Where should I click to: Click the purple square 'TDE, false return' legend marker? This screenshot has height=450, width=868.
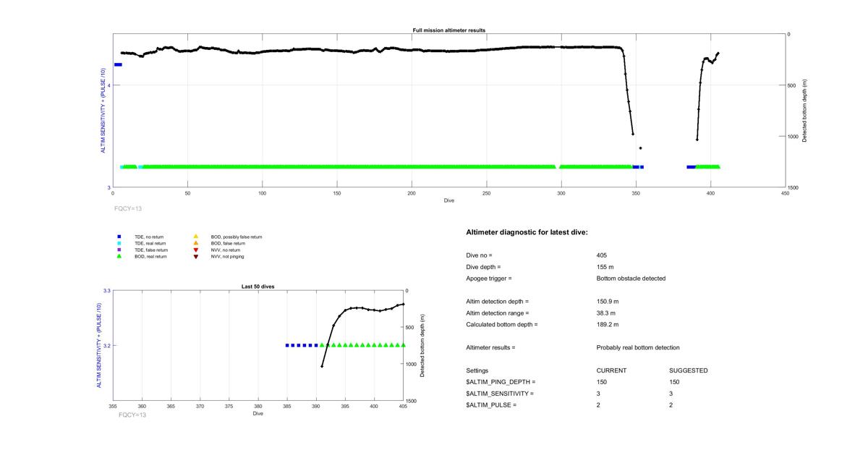point(119,250)
